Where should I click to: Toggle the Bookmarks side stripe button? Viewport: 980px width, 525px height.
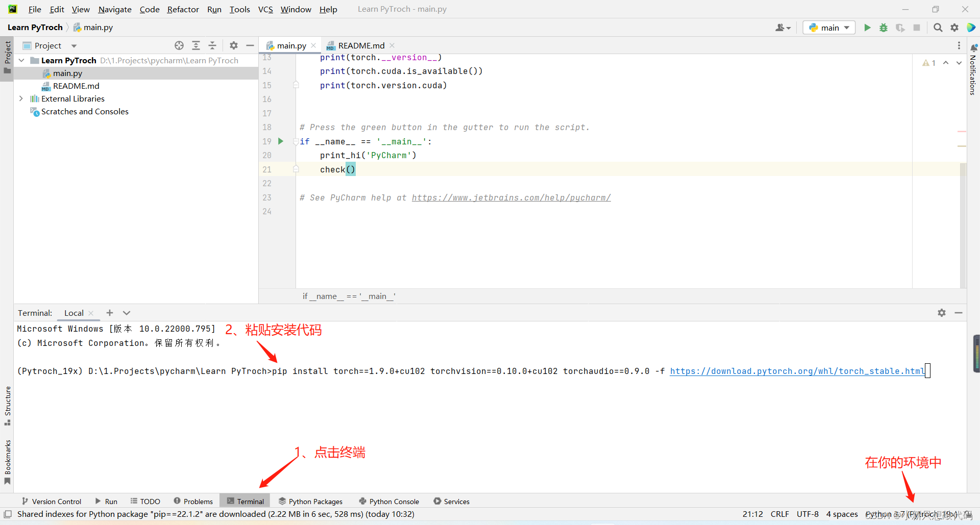pos(7,462)
